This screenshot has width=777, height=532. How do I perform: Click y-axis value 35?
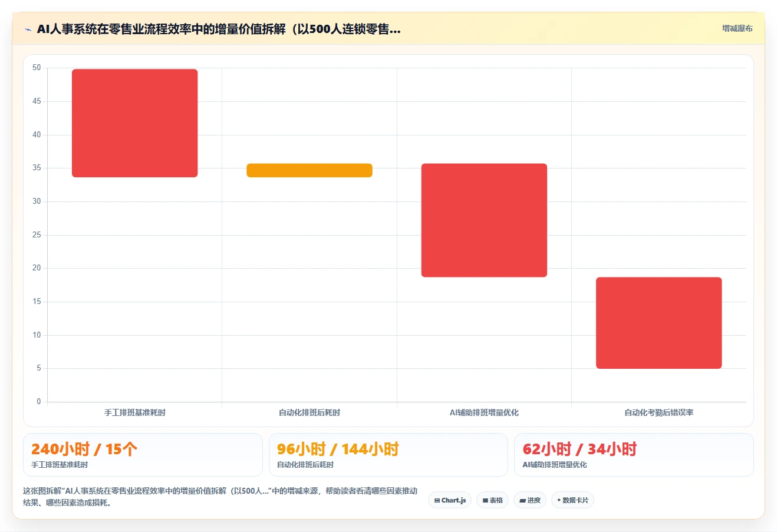[37, 168]
